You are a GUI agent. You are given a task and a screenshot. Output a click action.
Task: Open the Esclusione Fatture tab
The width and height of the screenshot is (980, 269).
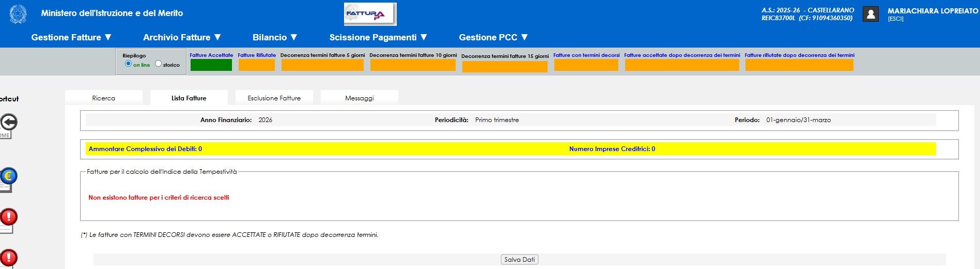click(274, 98)
